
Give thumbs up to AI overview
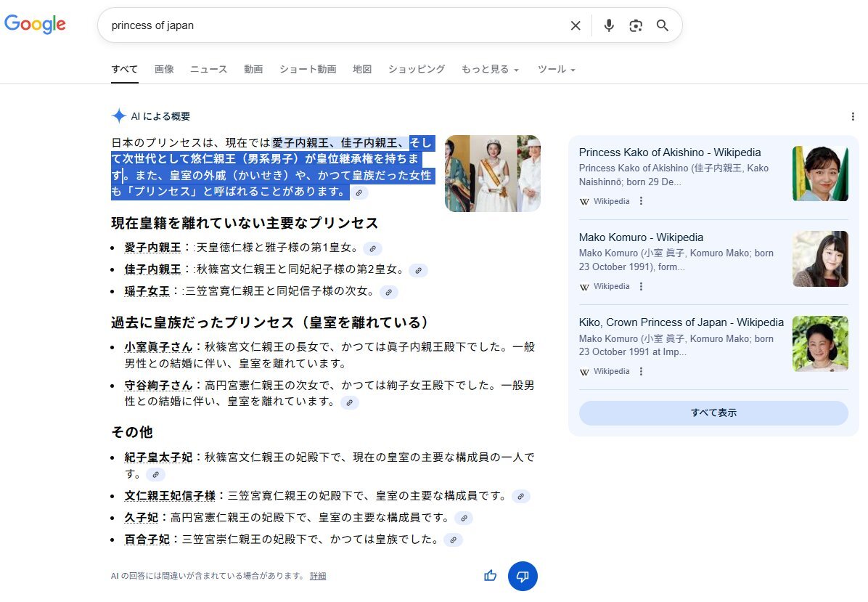pyautogui.click(x=491, y=576)
